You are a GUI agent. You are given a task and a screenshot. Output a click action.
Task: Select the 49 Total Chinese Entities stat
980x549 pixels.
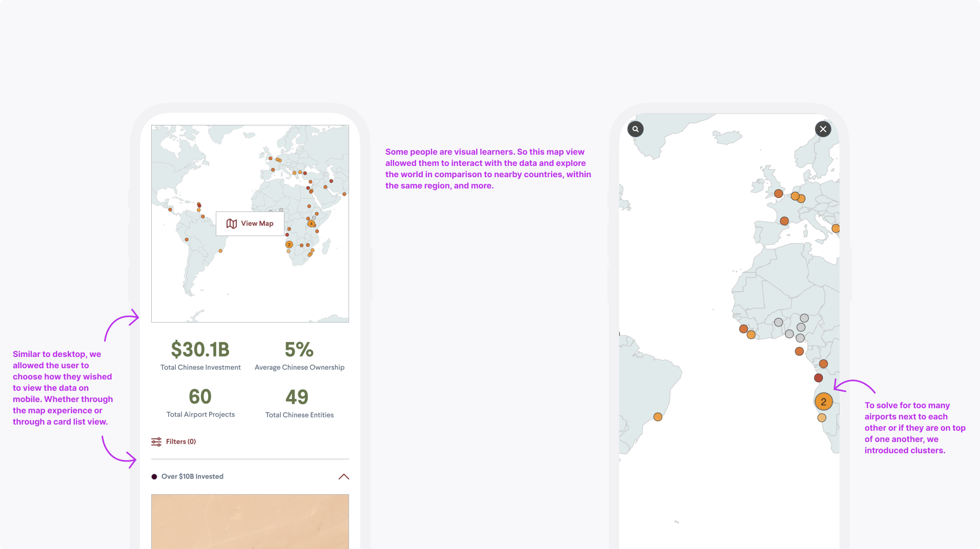point(299,403)
